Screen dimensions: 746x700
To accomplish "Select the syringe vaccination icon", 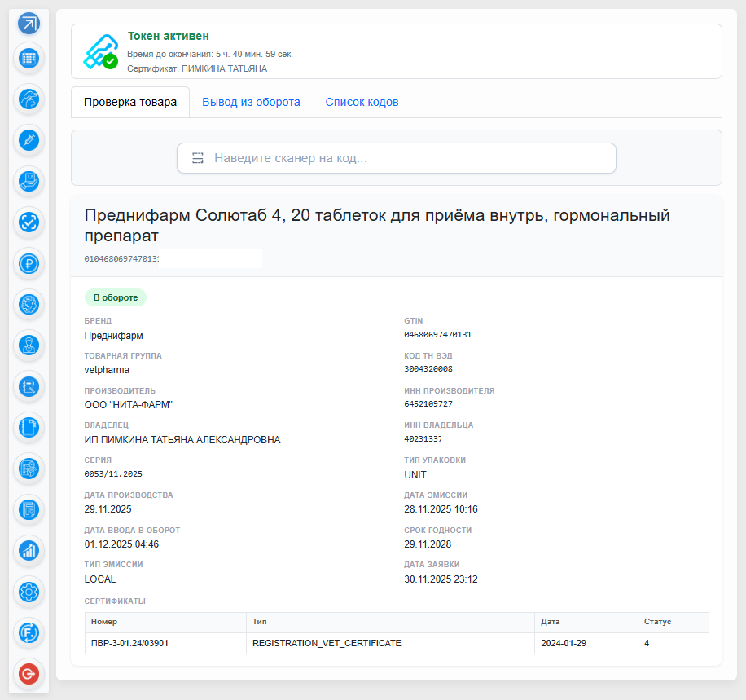I will (x=29, y=140).
